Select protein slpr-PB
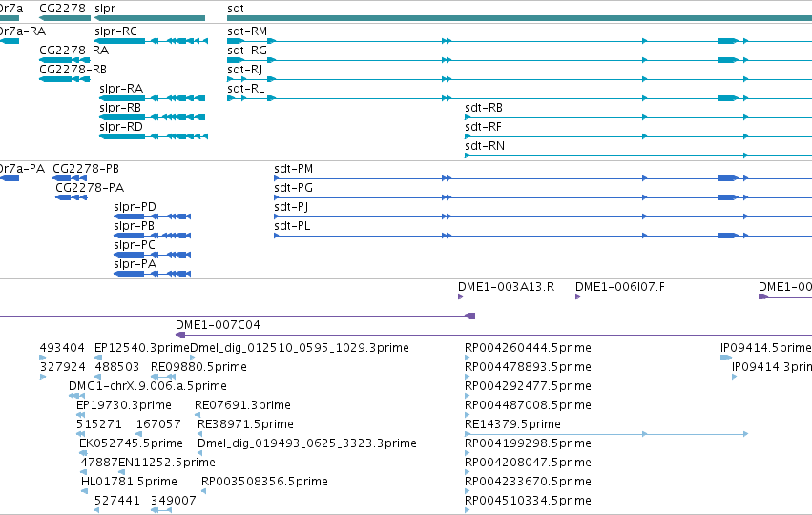Image resolution: width=812 pixels, height=515 pixels. [x=135, y=226]
